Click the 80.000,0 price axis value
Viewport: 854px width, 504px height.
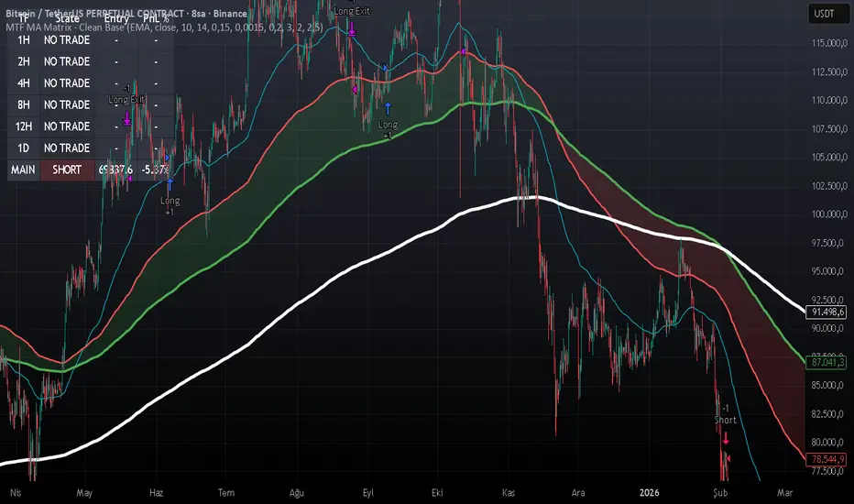pyautogui.click(x=829, y=443)
